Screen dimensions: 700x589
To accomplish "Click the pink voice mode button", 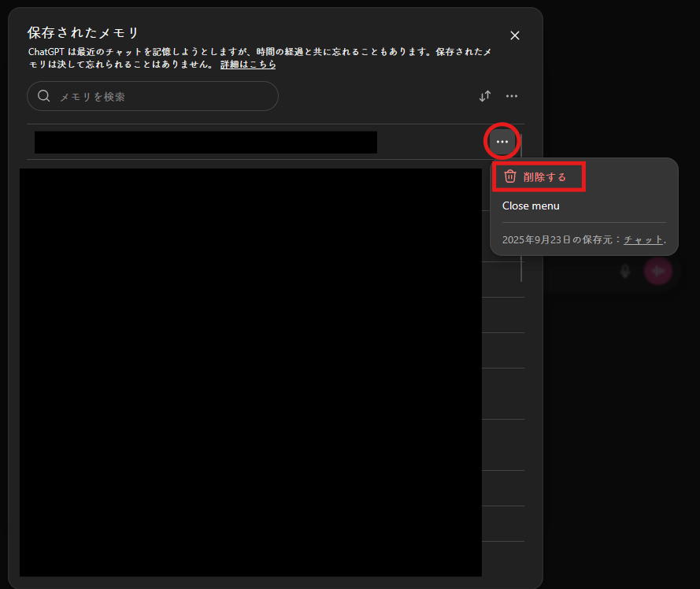I will 657,271.
